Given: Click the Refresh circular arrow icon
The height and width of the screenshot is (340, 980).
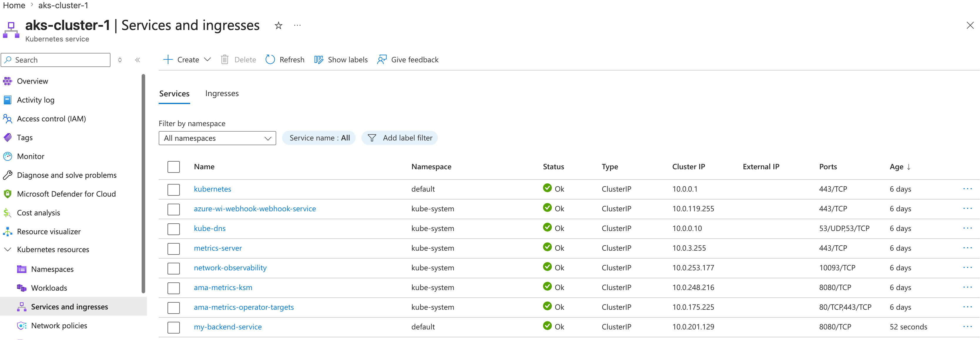Looking at the screenshot, I should (270, 60).
